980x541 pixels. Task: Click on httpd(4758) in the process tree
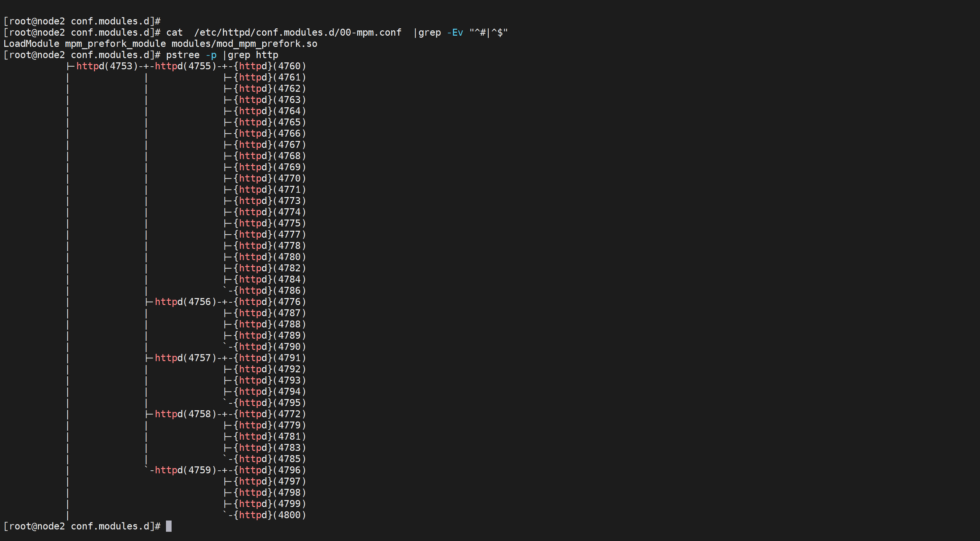pyautogui.click(x=185, y=414)
